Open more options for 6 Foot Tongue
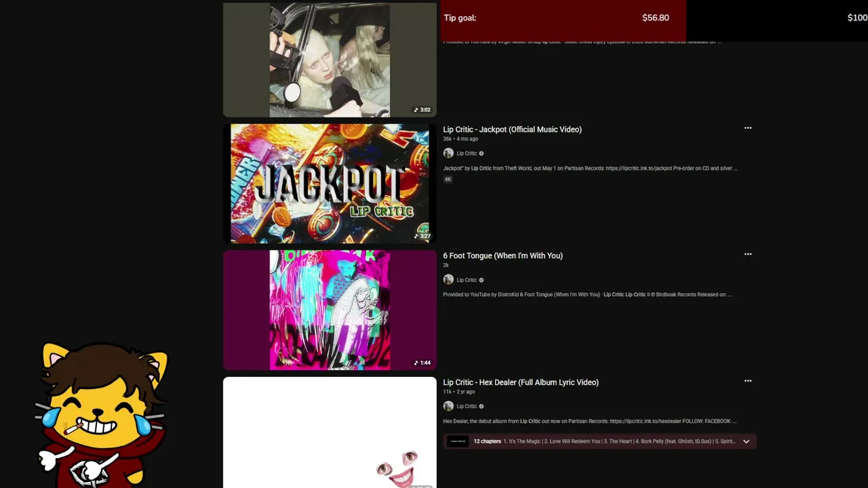This screenshot has width=868, height=488. (x=748, y=255)
